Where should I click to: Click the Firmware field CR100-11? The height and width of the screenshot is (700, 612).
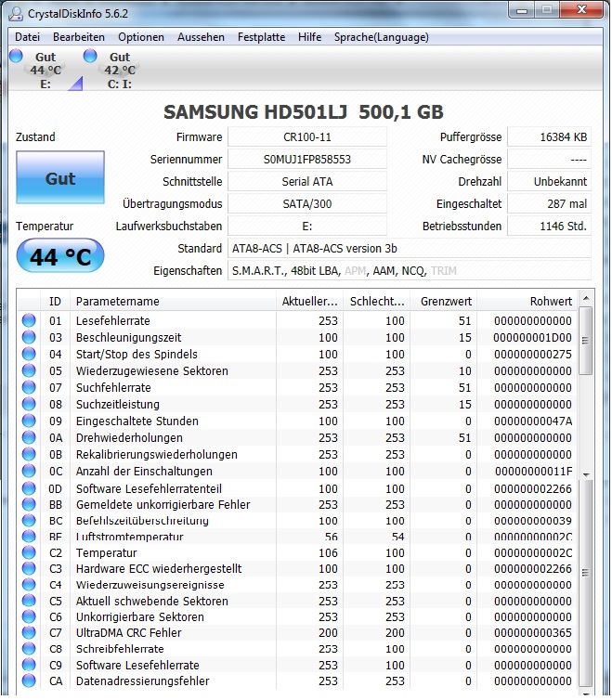tap(307, 137)
